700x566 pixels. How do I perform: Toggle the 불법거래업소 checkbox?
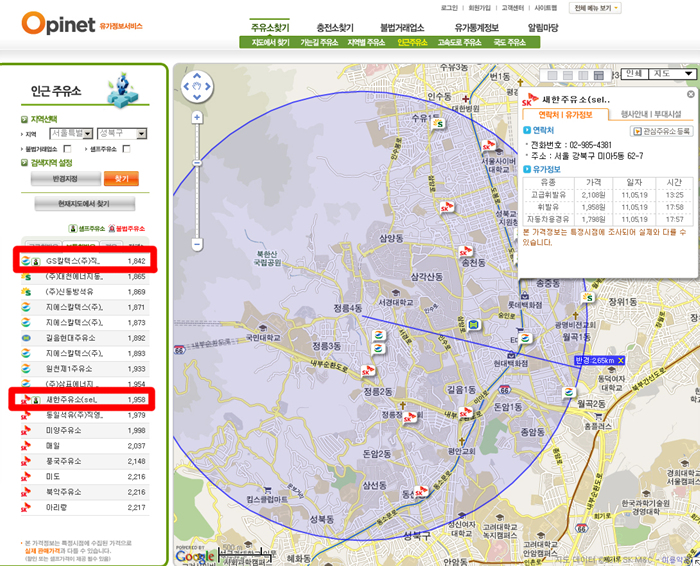pyautogui.click(x=67, y=149)
